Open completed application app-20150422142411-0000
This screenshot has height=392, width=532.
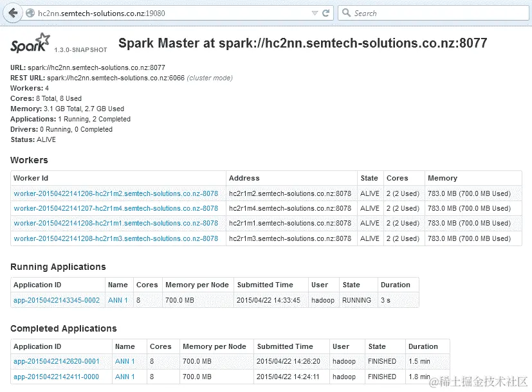pyautogui.click(x=57, y=377)
